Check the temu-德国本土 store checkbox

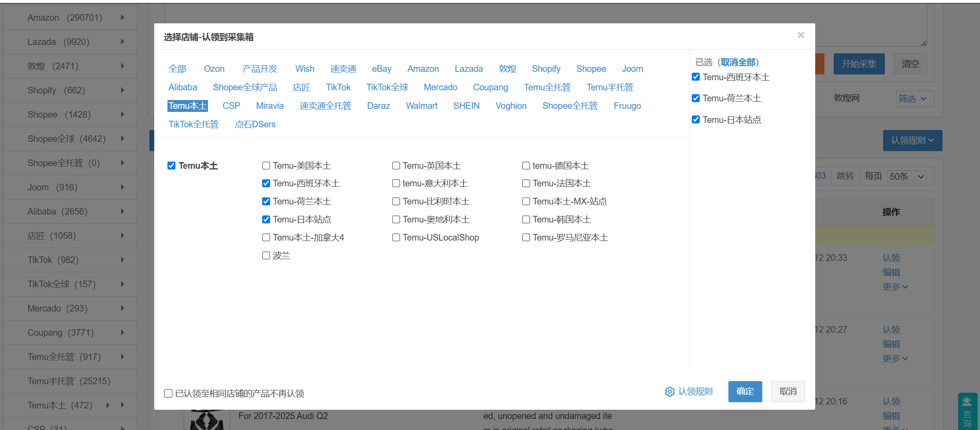pos(526,166)
